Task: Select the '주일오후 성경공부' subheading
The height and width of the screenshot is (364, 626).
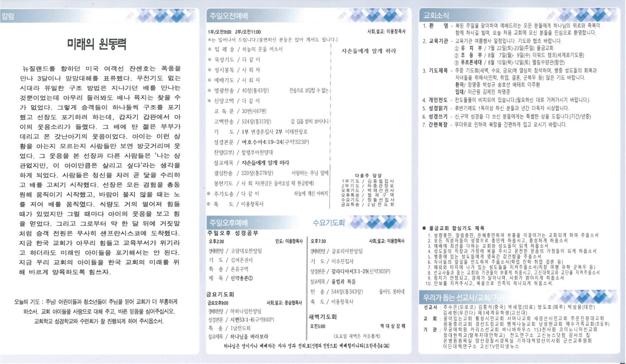Action: click(x=233, y=233)
